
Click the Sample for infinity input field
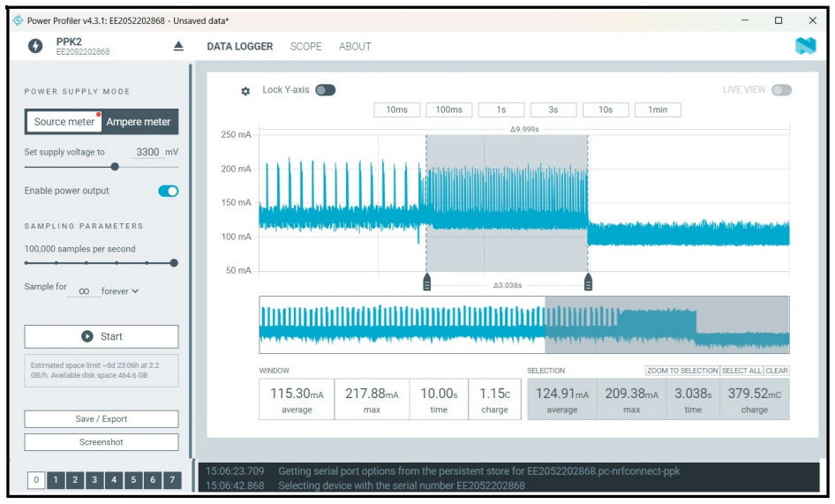click(84, 291)
